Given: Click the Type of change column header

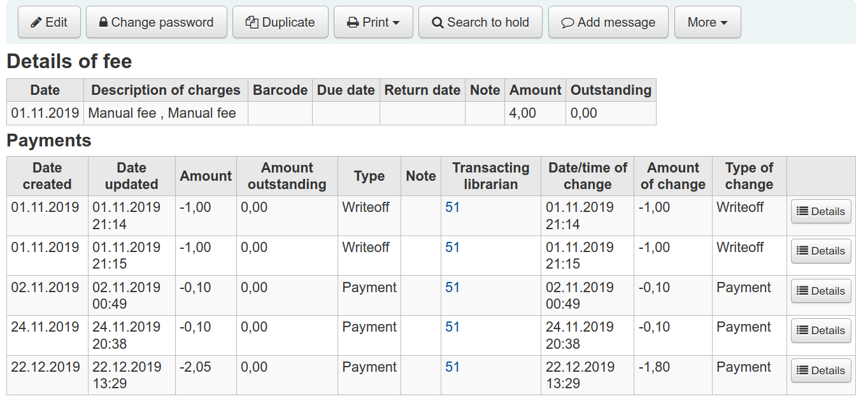Looking at the screenshot, I should point(749,176).
